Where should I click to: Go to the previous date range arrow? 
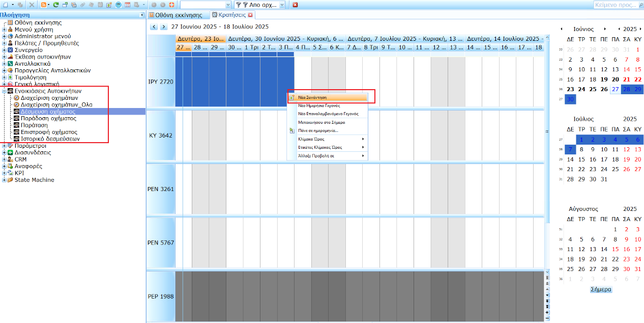[154, 26]
